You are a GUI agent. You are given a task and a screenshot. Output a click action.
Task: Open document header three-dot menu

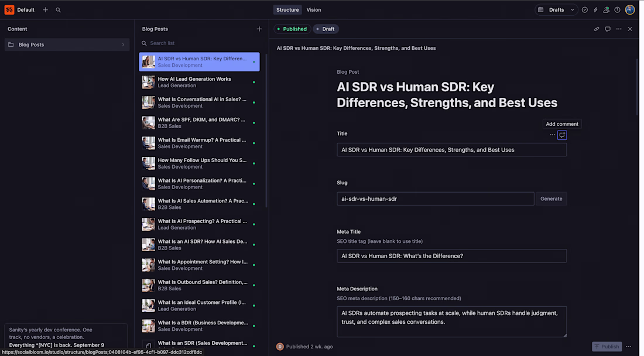click(619, 29)
